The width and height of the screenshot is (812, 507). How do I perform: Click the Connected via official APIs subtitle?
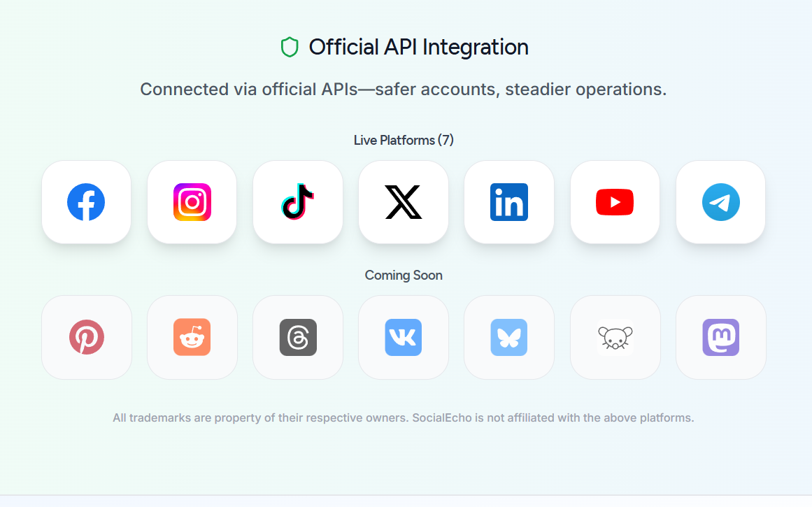[x=404, y=89]
